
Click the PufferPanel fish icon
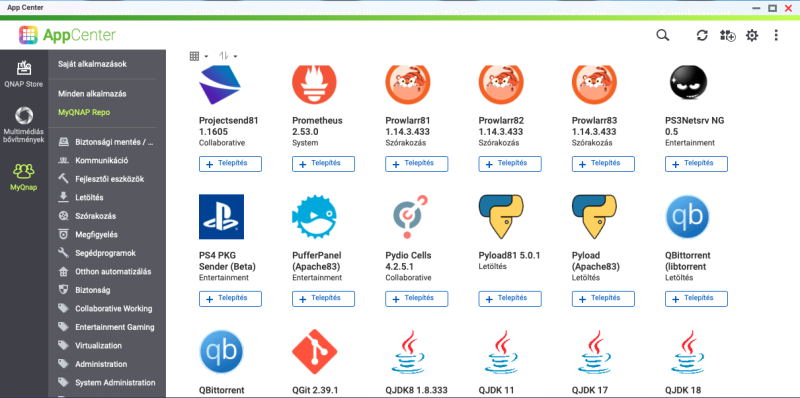tap(314, 217)
